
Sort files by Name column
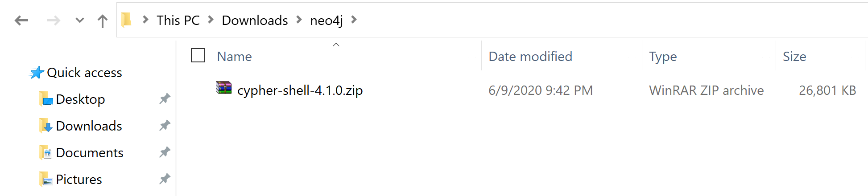tap(235, 57)
